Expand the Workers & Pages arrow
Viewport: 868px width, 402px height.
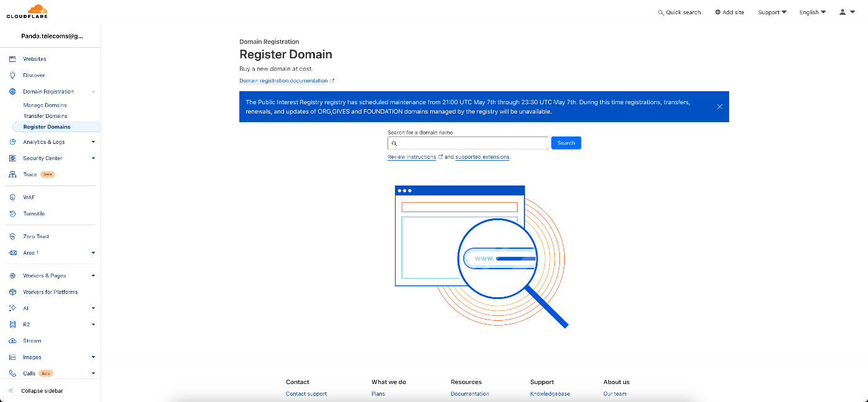pyautogui.click(x=93, y=275)
